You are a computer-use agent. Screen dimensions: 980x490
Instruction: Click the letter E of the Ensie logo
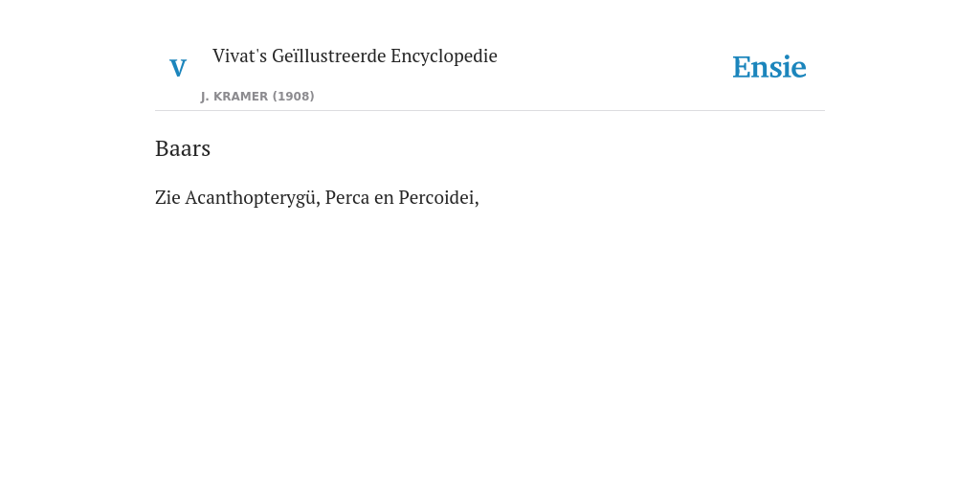[742, 67]
